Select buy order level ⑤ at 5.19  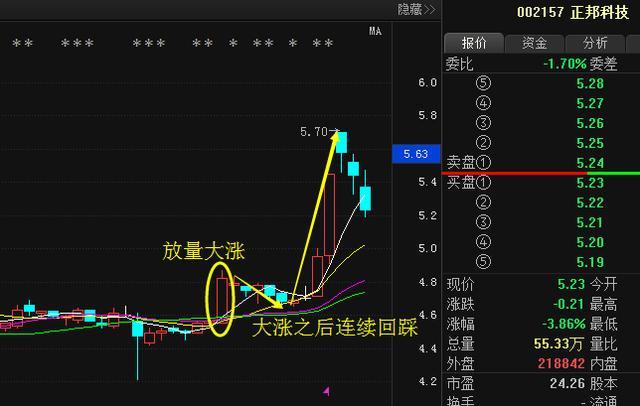tap(589, 262)
